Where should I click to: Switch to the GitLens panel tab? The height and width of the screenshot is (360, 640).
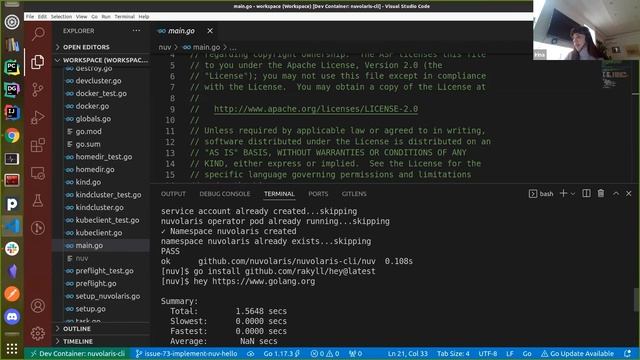(354, 194)
